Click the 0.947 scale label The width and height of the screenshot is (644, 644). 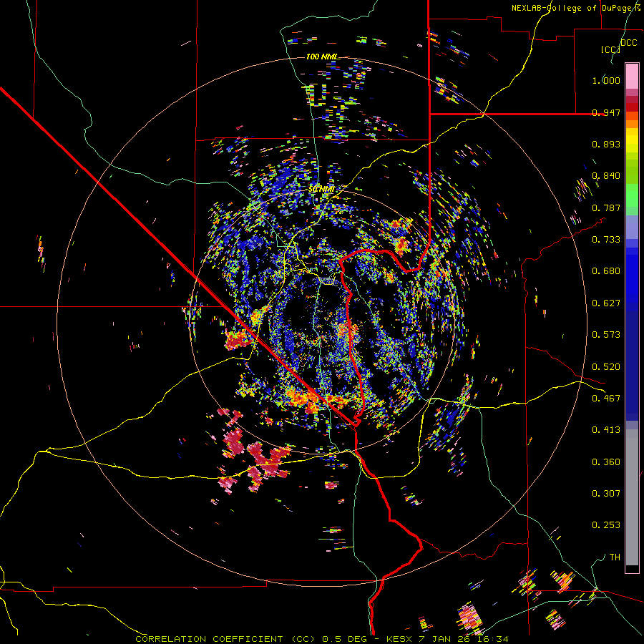pos(606,112)
